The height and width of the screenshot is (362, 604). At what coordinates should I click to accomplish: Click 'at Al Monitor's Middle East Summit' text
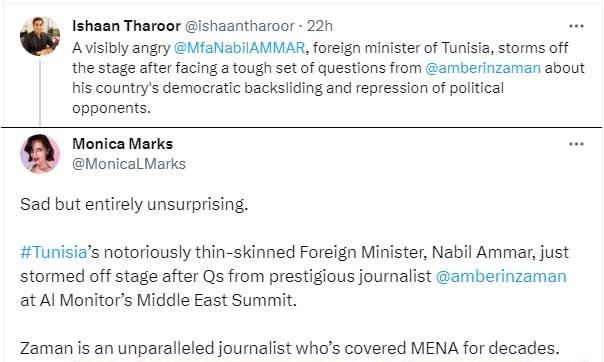(x=158, y=300)
